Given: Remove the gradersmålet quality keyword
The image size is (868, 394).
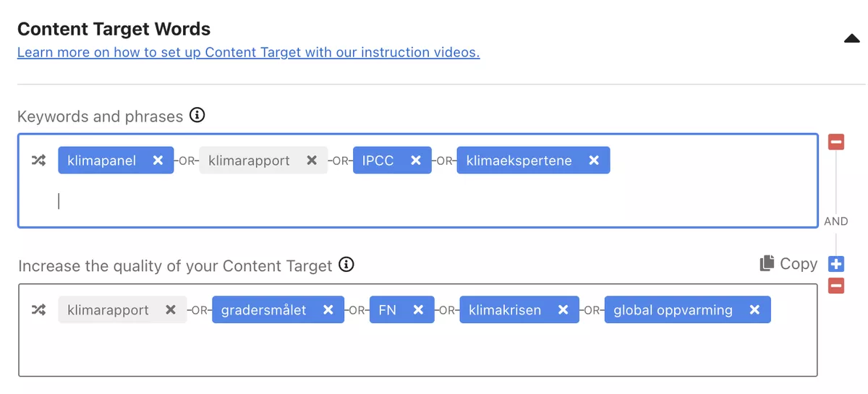Looking at the screenshot, I should click(x=328, y=310).
